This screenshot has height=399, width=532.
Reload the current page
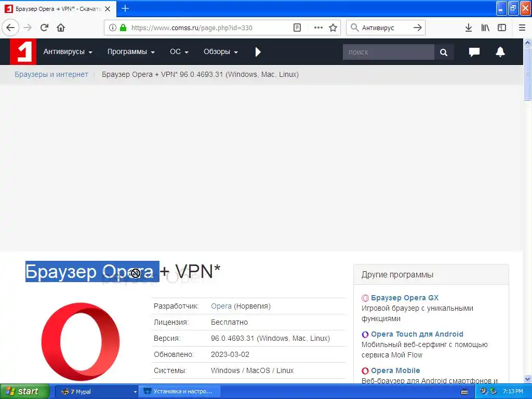45,28
